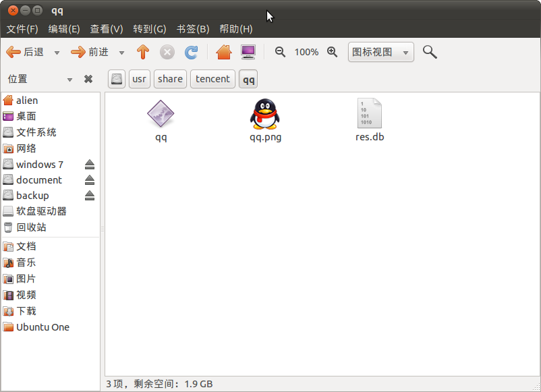Go up to parent folder arrow
This screenshot has width=541, height=392.
click(x=143, y=53)
